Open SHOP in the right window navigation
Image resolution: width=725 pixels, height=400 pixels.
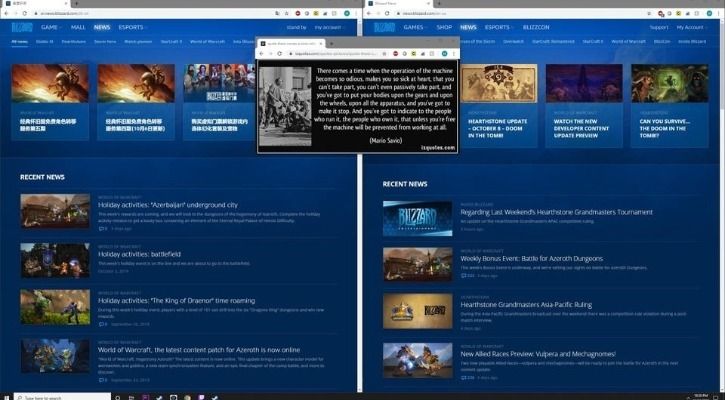[x=444, y=27]
